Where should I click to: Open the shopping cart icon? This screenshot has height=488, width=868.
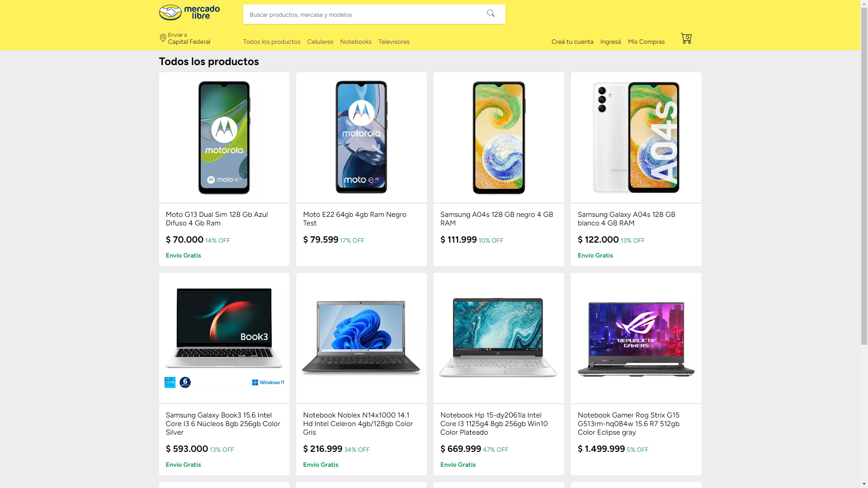coord(686,38)
